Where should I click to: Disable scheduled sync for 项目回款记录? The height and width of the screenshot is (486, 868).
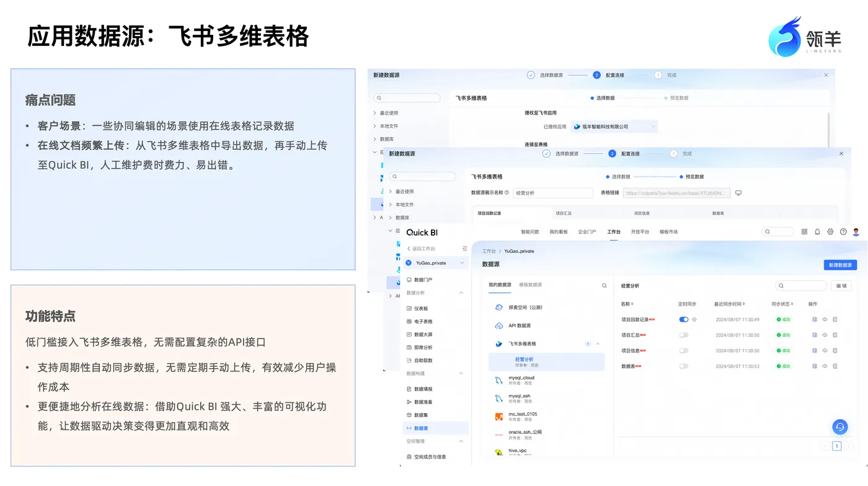[x=684, y=320]
